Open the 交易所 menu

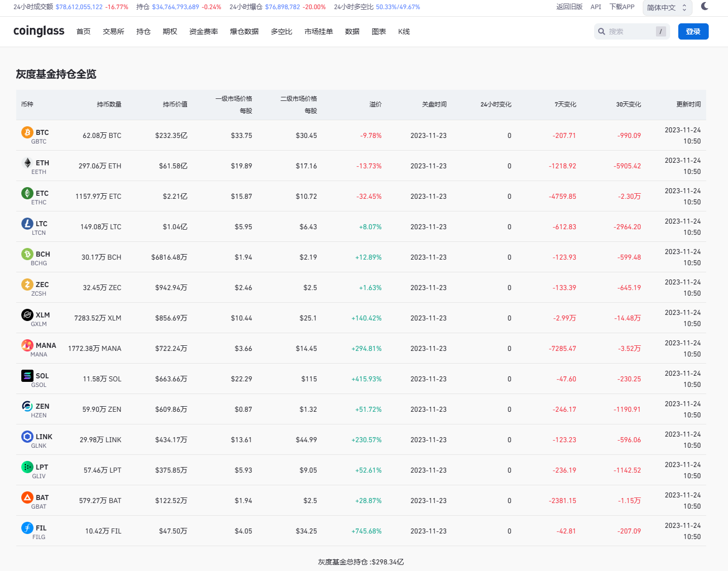(x=113, y=31)
